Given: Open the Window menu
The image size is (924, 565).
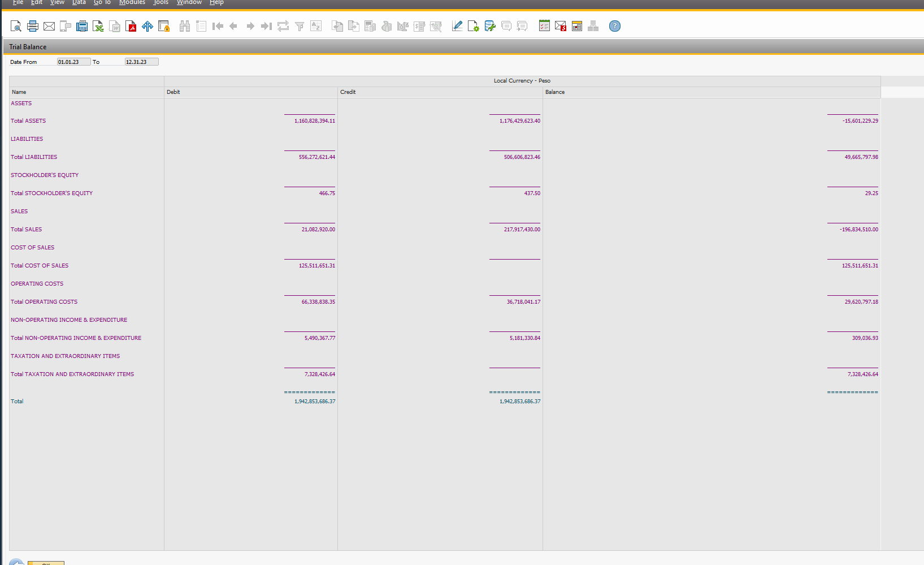Looking at the screenshot, I should 189,2.
